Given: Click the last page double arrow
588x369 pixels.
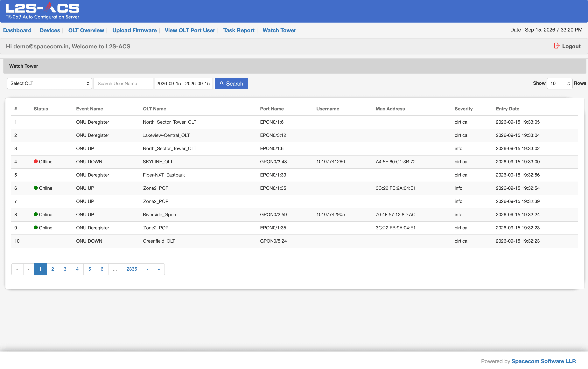Looking at the screenshot, I should (159, 269).
